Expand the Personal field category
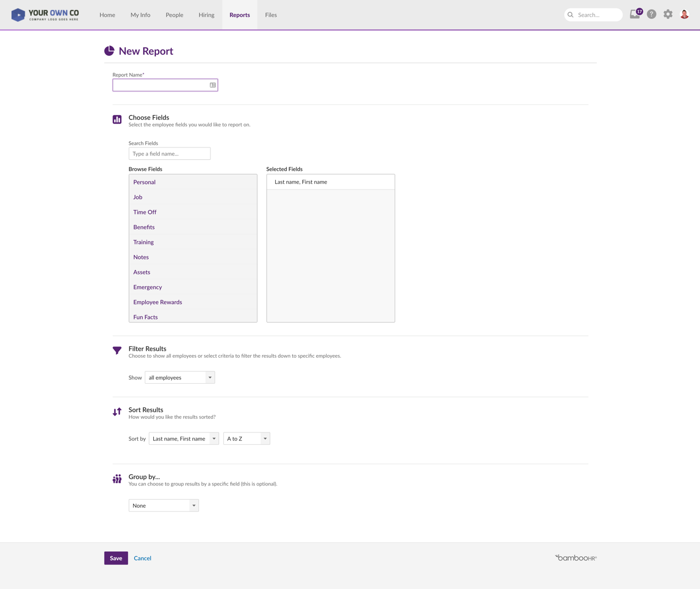Viewport: 700px width, 589px height. click(x=193, y=182)
